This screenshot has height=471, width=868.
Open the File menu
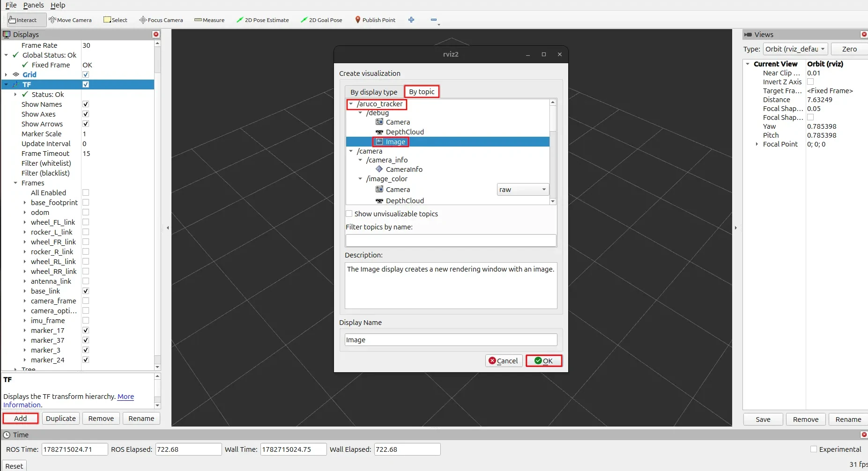coord(11,5)
